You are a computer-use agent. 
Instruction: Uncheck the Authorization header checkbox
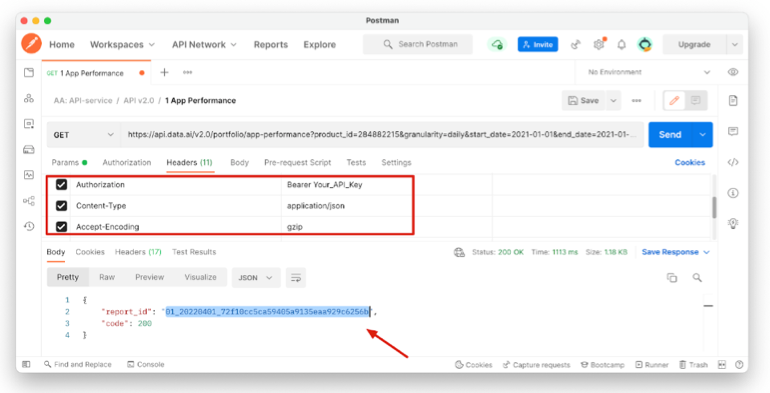coord(61,185)
